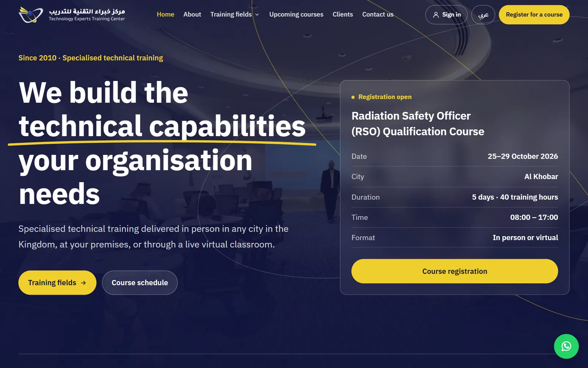Go to the Home menu item
The height and width of the screenshot is (368, 588).
165,14
